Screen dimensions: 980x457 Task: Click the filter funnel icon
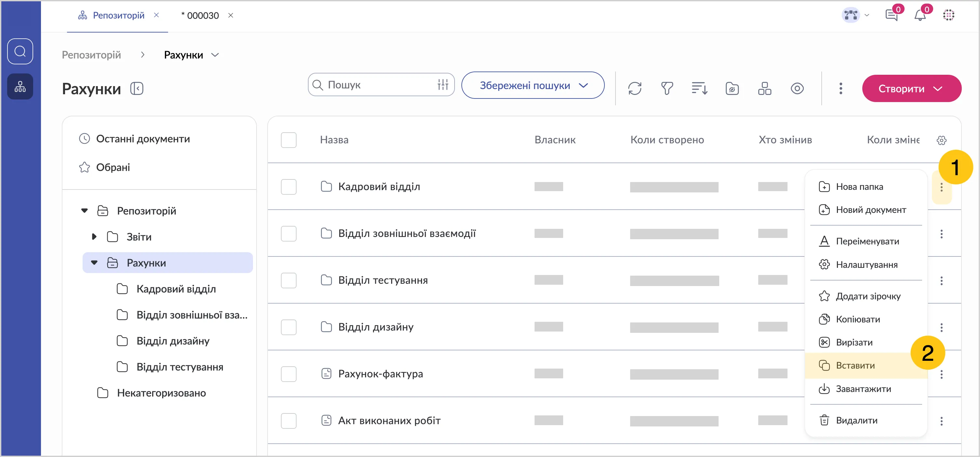667,89
